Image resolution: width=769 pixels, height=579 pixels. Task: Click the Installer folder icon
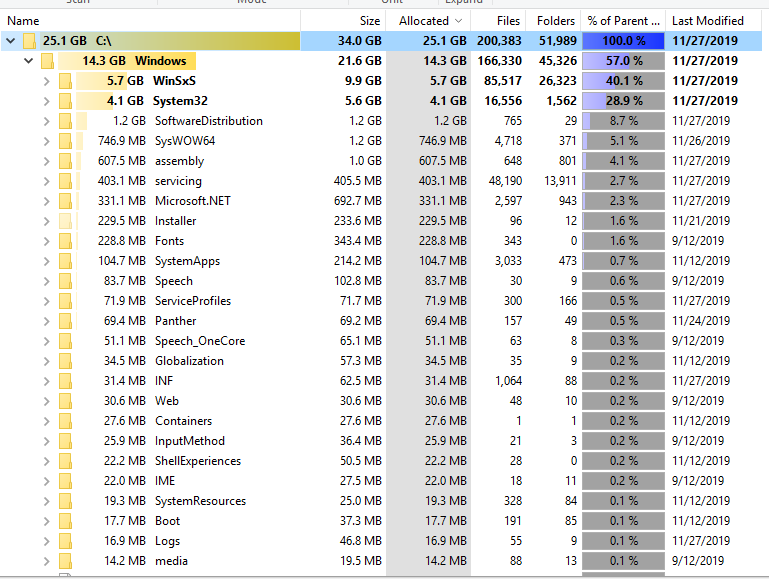click(x=65, y=221)
